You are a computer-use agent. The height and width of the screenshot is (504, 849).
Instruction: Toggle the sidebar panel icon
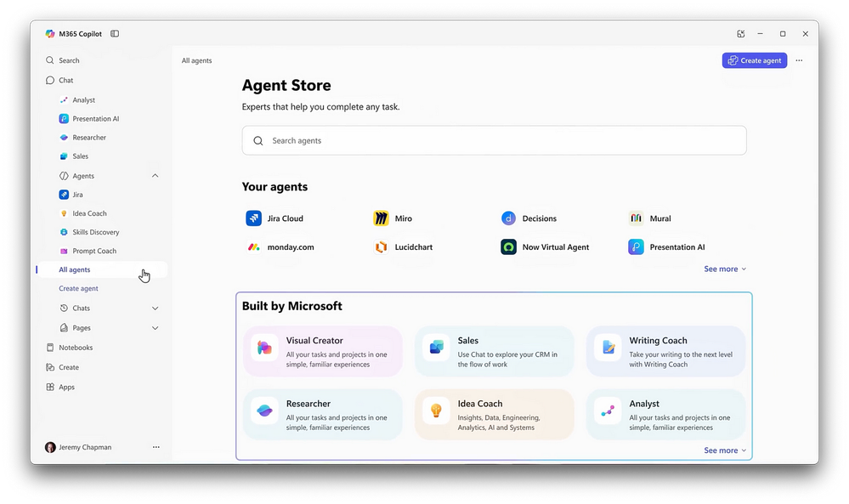point(115,33)
